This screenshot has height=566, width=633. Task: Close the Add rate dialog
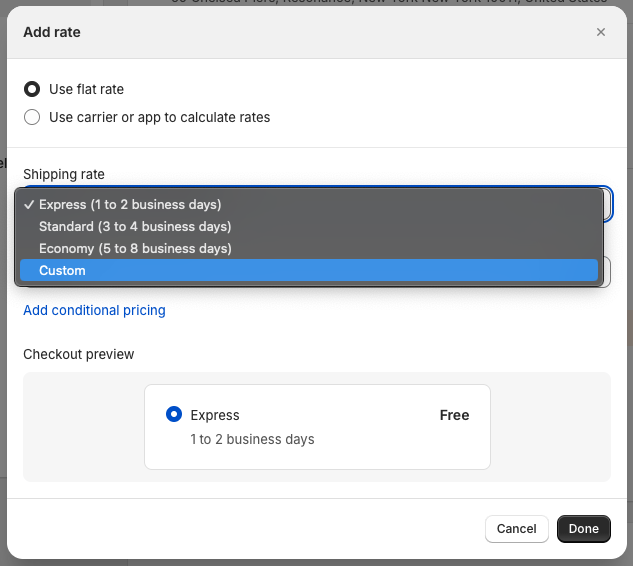click(x=601, y=32)
